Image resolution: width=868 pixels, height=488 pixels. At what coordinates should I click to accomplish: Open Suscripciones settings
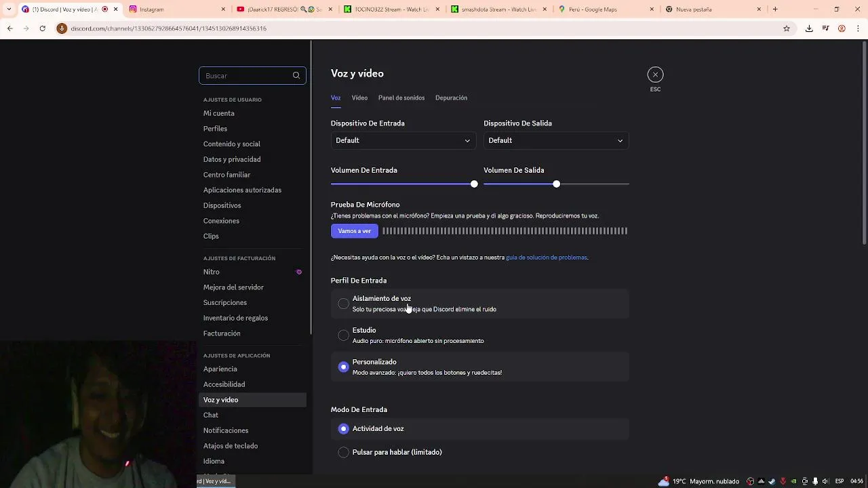(252, 302)
